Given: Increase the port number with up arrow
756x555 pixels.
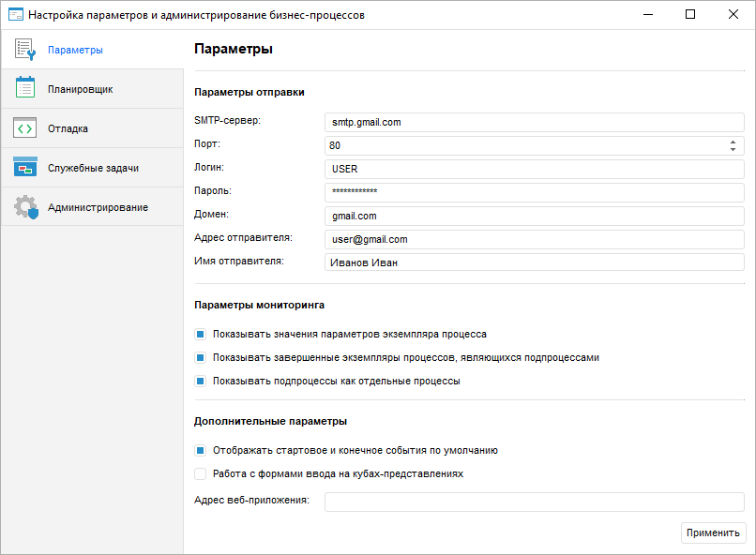Looking at the screenshot, I should point(732,142).
